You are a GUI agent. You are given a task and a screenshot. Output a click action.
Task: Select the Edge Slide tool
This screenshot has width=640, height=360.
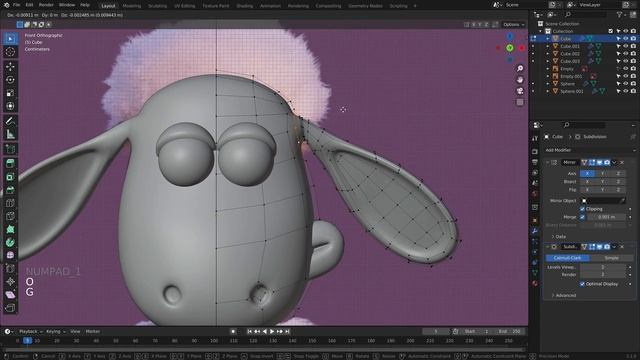[x=10, y=269]
